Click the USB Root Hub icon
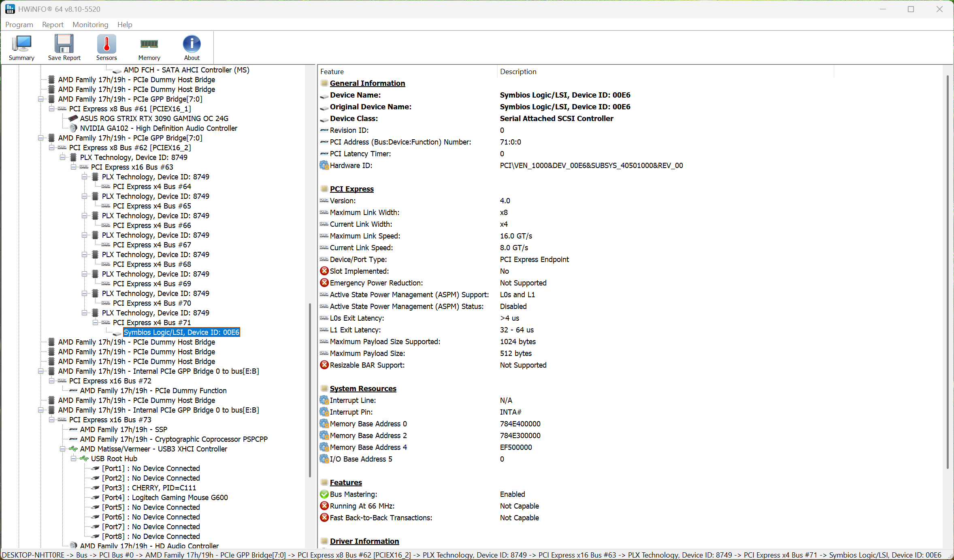The height and width of the screenshot is (560, 954). pos(84,459)
